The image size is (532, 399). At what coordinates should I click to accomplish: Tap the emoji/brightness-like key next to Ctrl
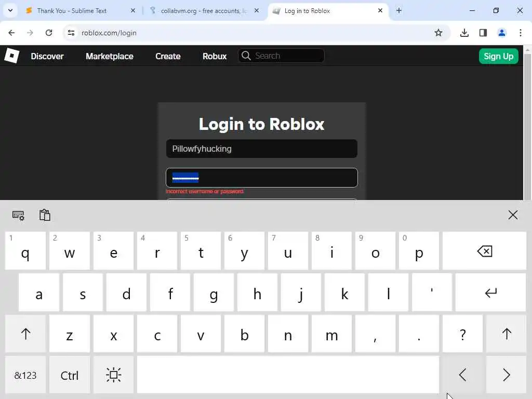[x=113, y=375]
